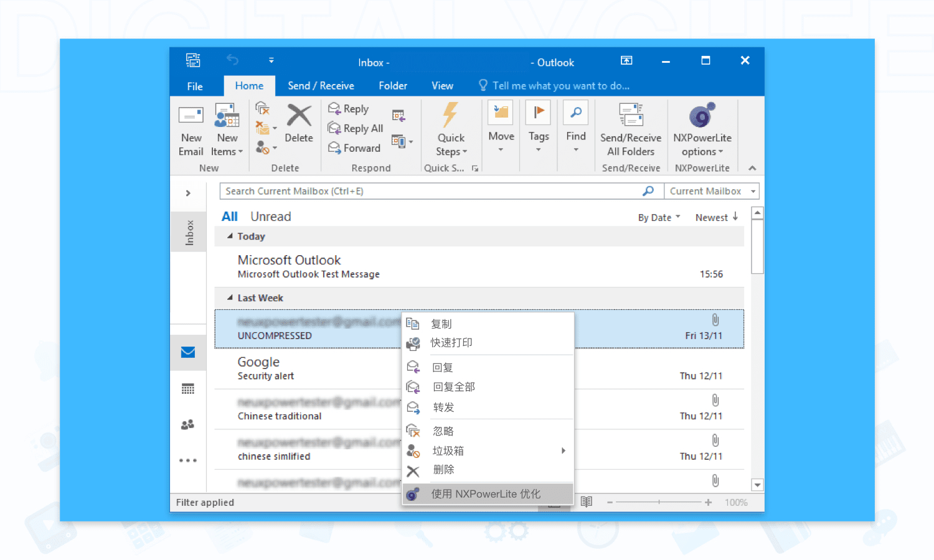Click the search magnifier icon
Screen dimensions: 934x560
(x=648, y=191)
